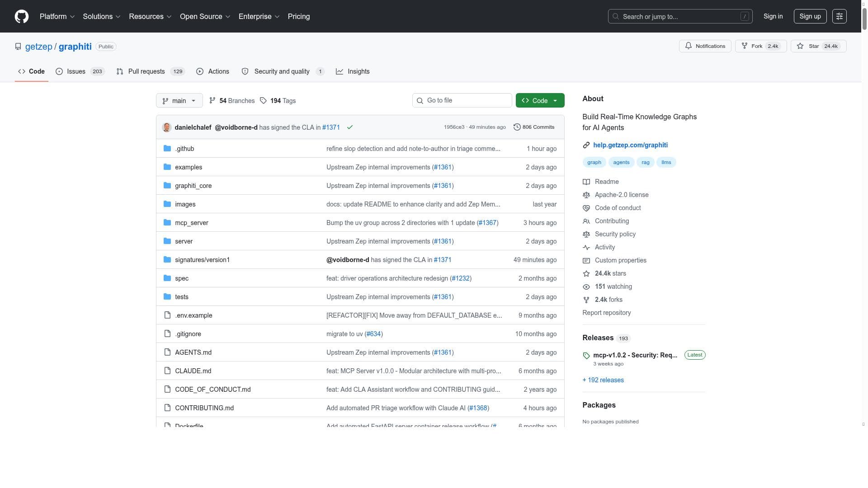
Task: Click the GitHub Octocat logo
Action: [21, 17]
